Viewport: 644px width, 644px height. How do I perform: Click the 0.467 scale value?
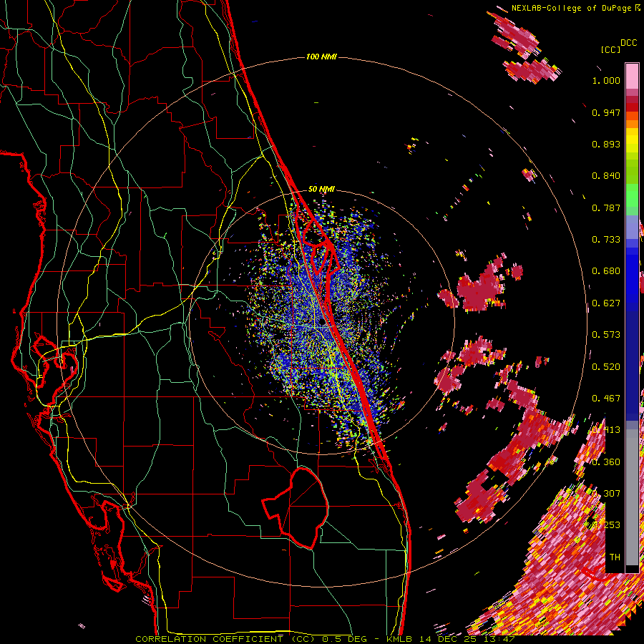coord(606,399)
